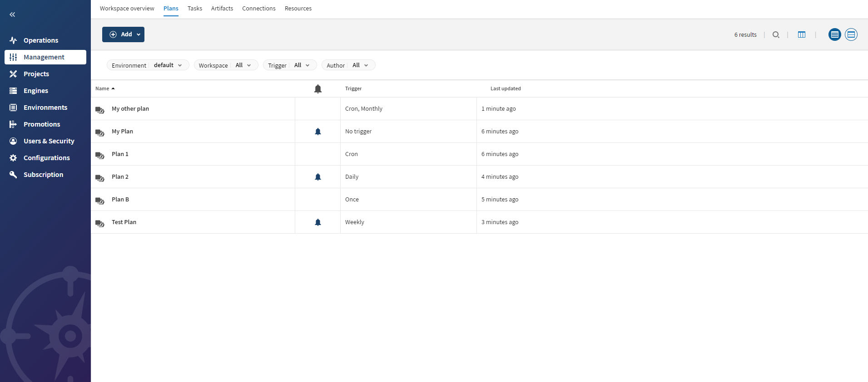Open Promotions in the sidebar
The width and height of the screenshot is (868, 382).
(x=45, y=124)
